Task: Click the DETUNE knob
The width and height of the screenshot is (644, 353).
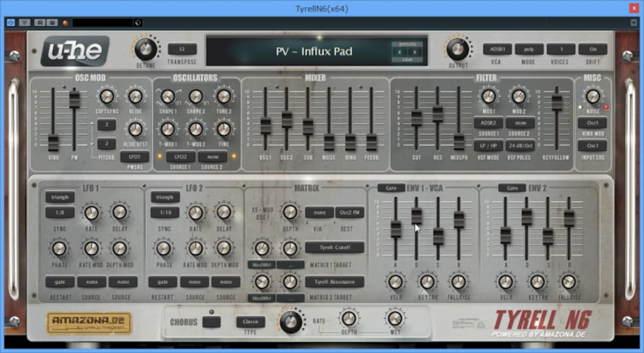Action: click(145, 49)
